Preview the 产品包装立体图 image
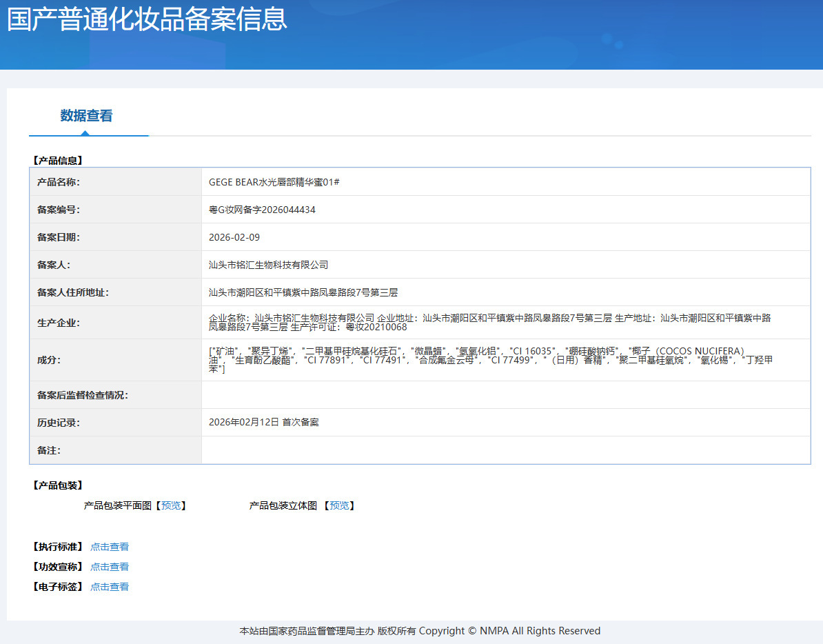The width and height of the screenshot is (823, 644). 339,505
